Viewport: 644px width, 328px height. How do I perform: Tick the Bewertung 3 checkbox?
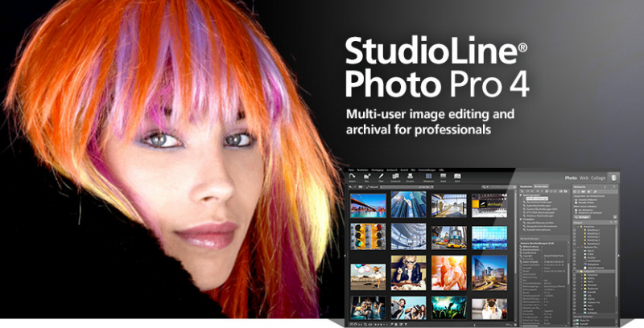[575, 237]
